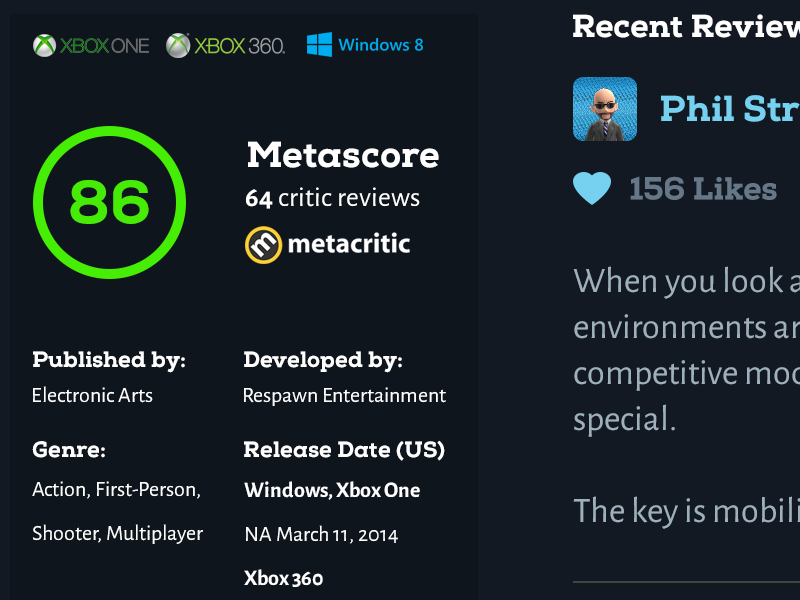800x600 pixels.
Task: Click the 64 critic reviews count
Action: [x=332, y=197]
